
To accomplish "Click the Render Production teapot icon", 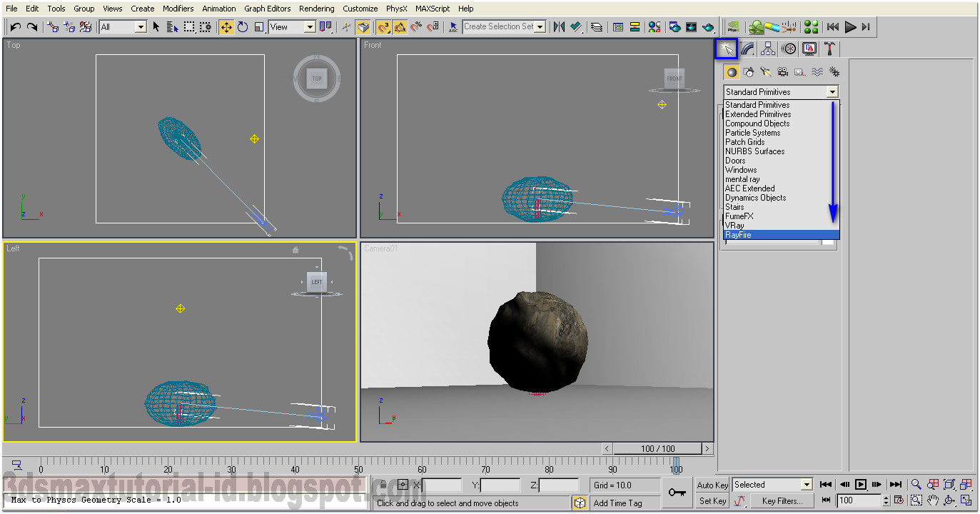I will click(x=708, y=26).
